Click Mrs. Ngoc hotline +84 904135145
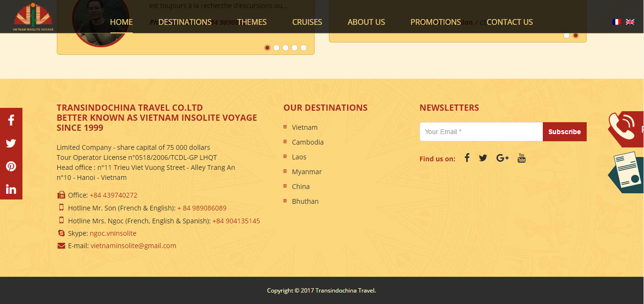The image size is (644, 304). pos(236,221)
